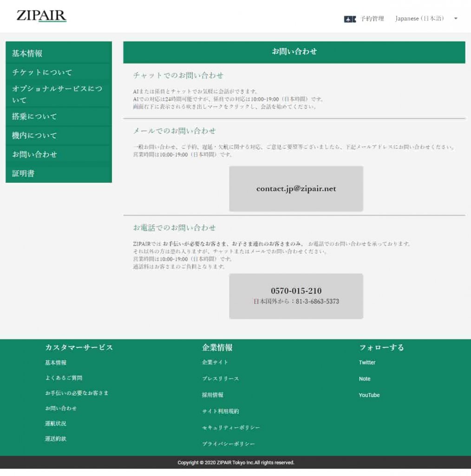This screenshot has width=471, height=476.
Task: Click the contact.jp@zipair.net email box
Action: (296, 189)
